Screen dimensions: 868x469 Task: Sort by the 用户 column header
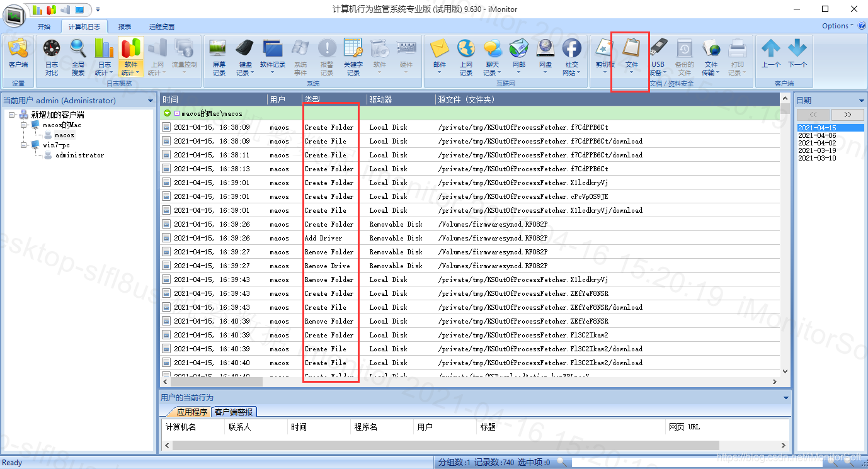pos(285,99)
